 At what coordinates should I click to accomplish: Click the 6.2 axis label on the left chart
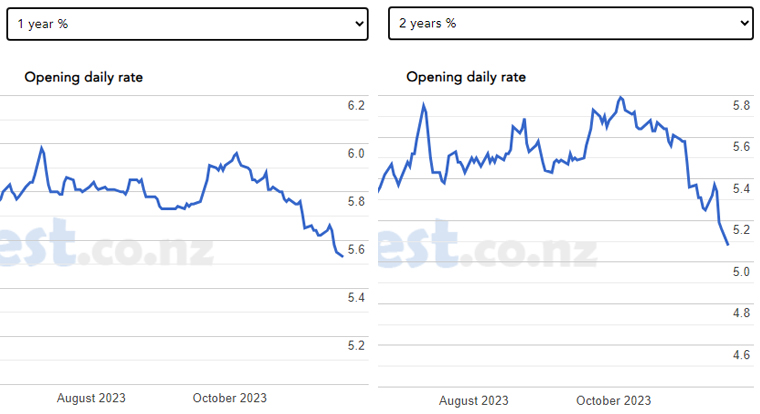click(355, 106)
